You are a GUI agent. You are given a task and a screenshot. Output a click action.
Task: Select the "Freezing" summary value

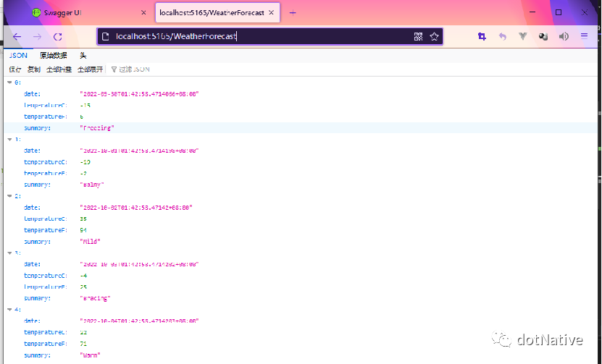[97, 128]
